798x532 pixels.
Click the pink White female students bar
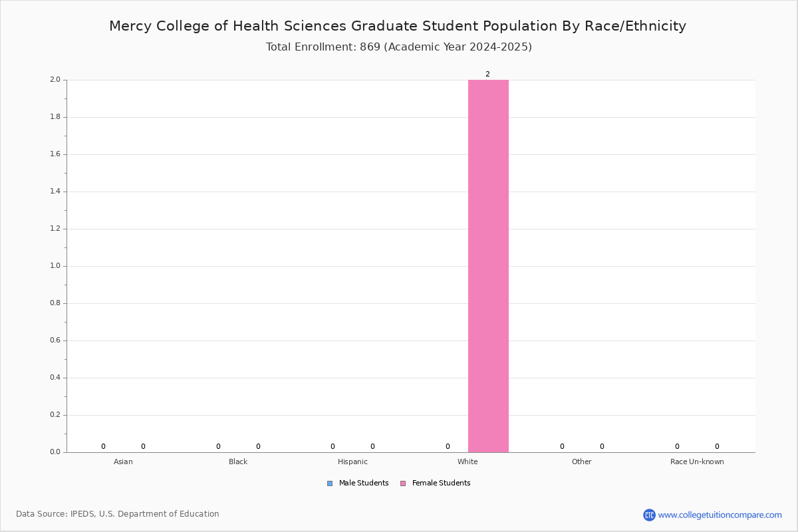click(x=488, y=266)
